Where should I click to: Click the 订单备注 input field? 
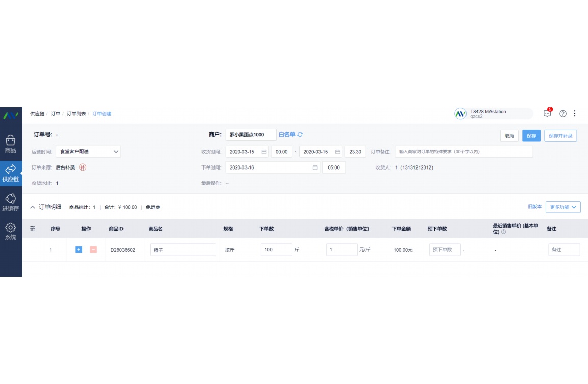463,152
